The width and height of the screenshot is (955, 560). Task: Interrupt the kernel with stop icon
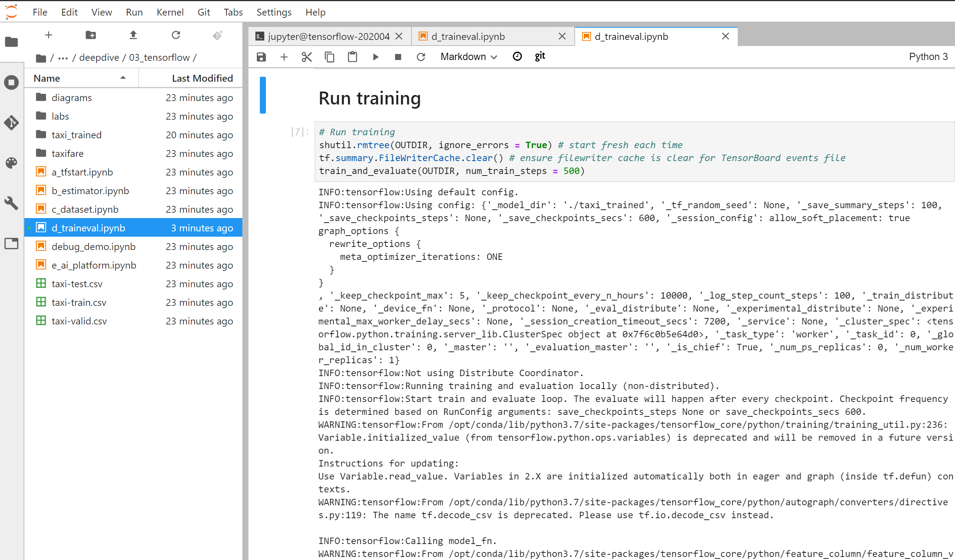[x=398, y=57]
